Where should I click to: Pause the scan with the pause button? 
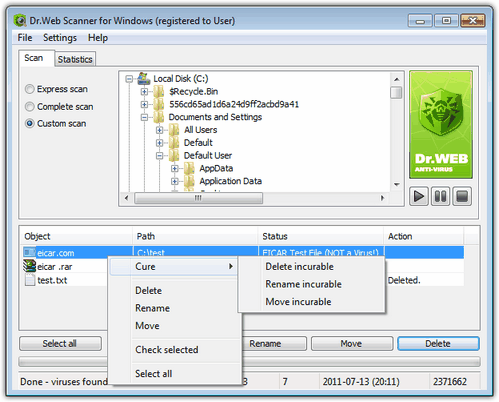click(440, 196)
